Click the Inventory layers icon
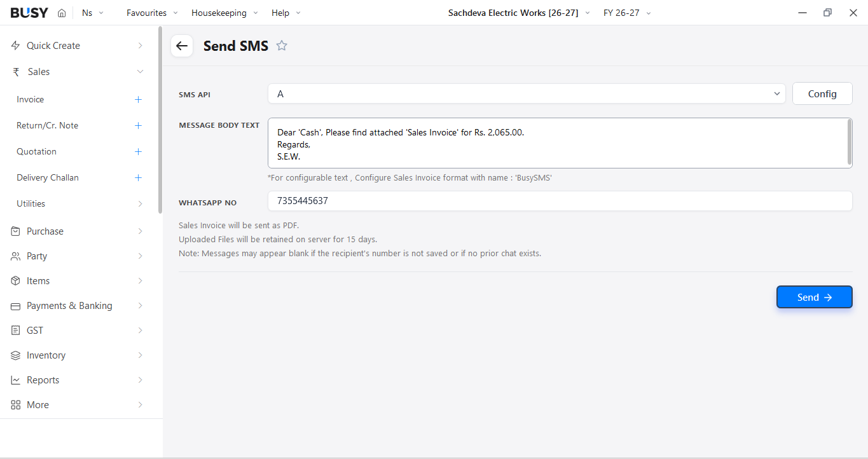 (x=16, y=355)
